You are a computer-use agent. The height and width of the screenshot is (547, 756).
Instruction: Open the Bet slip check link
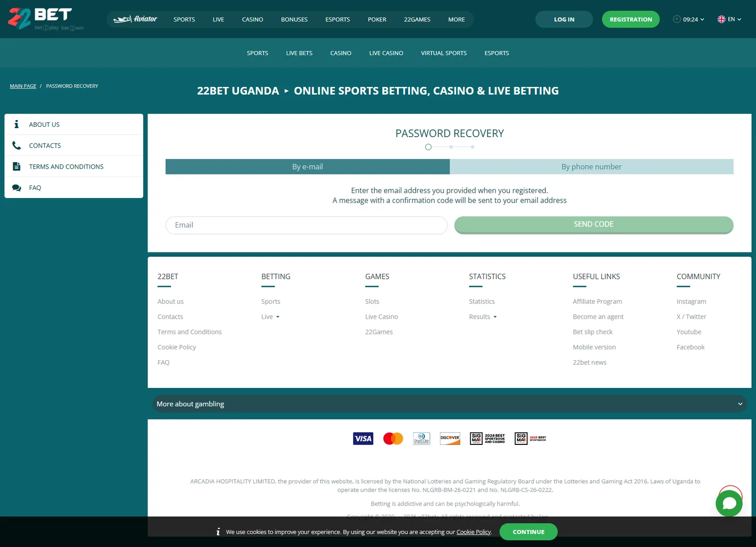pyautogui.click(x=593, y=332)
